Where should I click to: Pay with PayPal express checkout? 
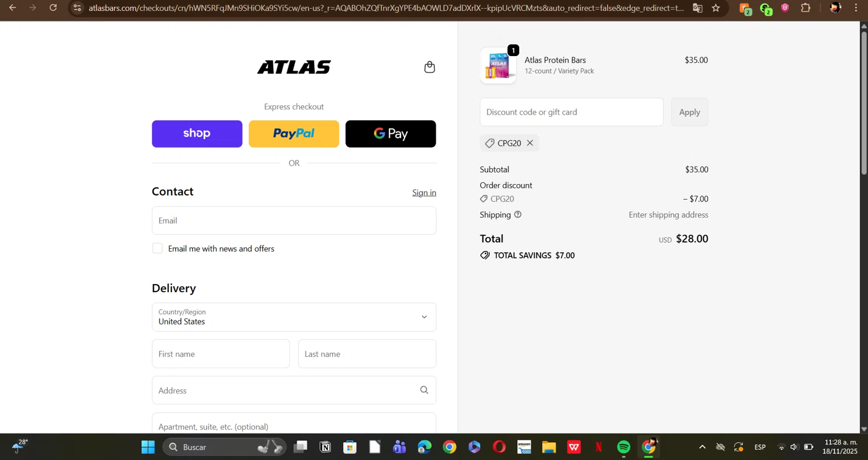(x=294, y=134)
